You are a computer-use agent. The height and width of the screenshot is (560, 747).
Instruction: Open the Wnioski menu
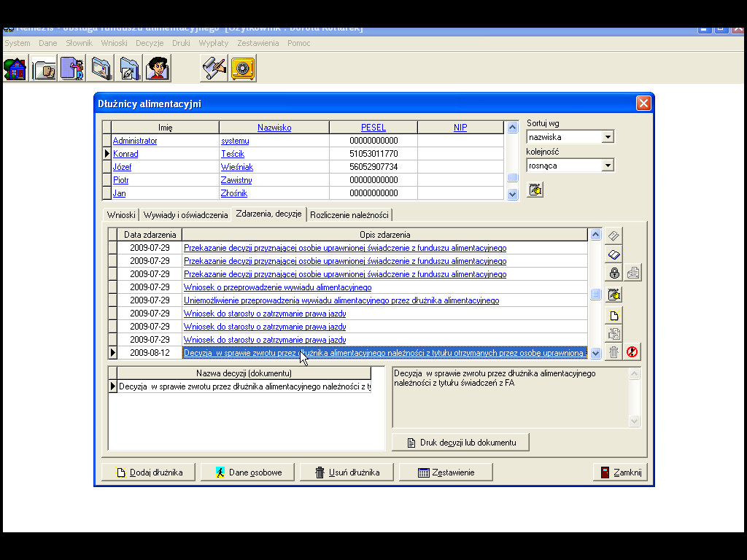[x=114, y=43]
